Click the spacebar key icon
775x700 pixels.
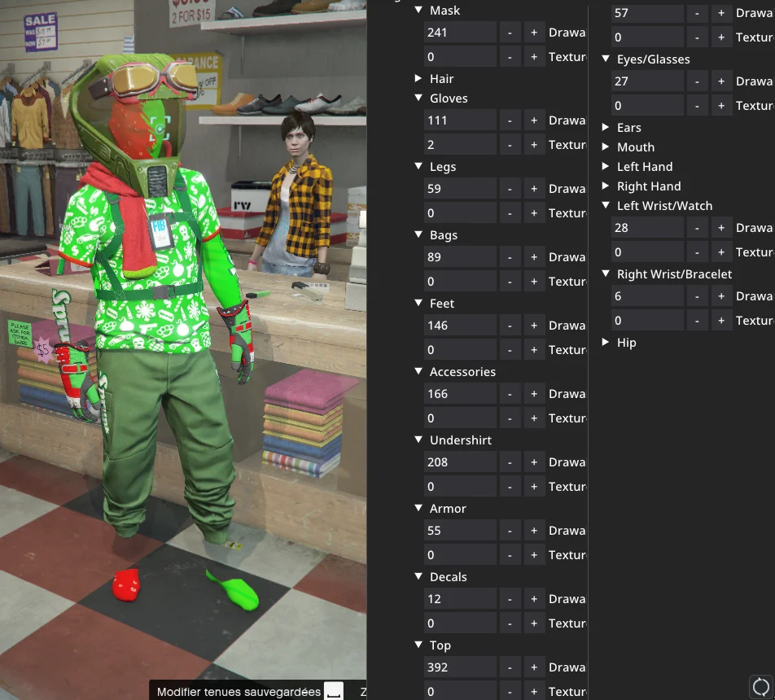(x=334, y=692)
